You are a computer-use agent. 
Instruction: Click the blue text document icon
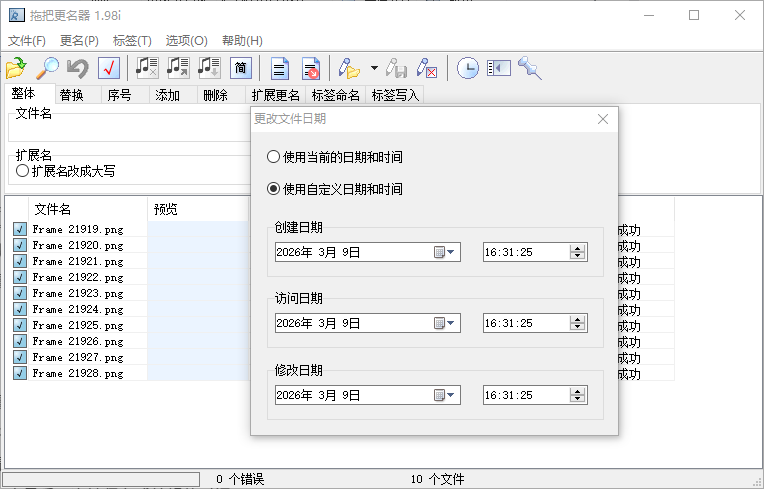point(279,68)
